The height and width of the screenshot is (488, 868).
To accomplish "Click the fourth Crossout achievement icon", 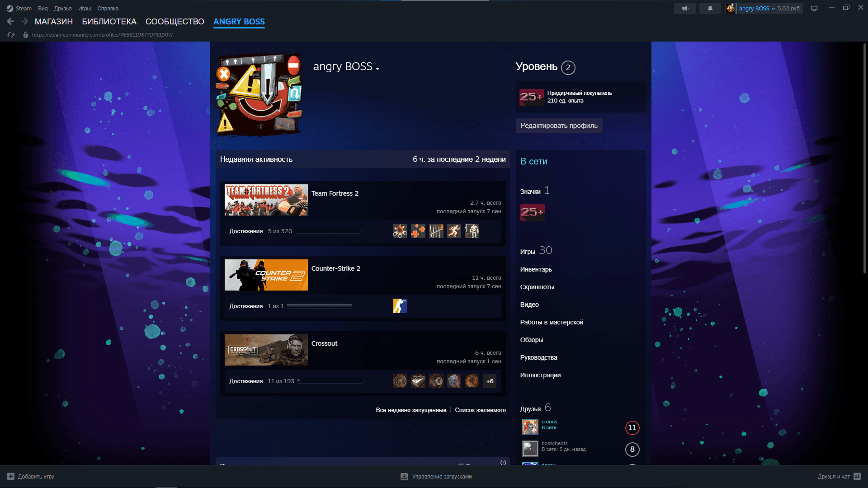I will (x=454, y=381).
